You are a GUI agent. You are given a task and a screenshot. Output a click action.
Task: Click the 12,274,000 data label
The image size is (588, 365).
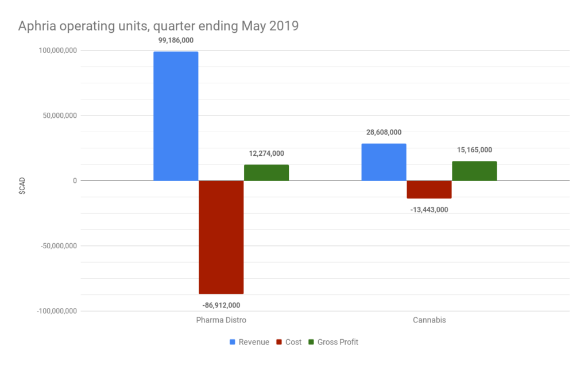(266, 153)
